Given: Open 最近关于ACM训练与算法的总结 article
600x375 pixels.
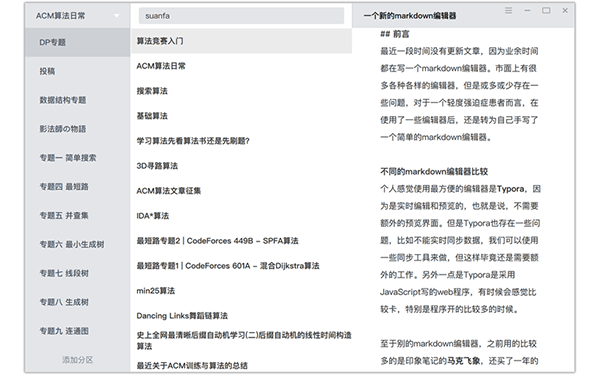Looking at the screenshot, I should coord(241,365).
